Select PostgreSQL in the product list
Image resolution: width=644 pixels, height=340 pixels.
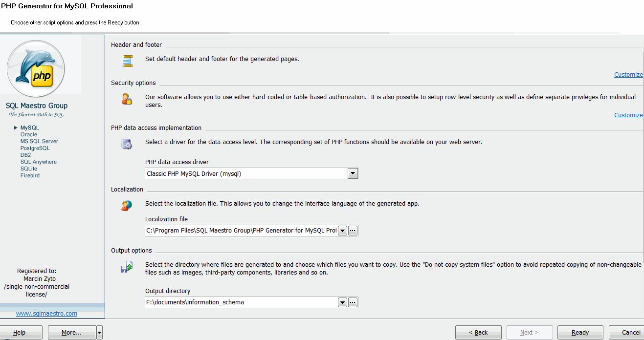[35, 148]
